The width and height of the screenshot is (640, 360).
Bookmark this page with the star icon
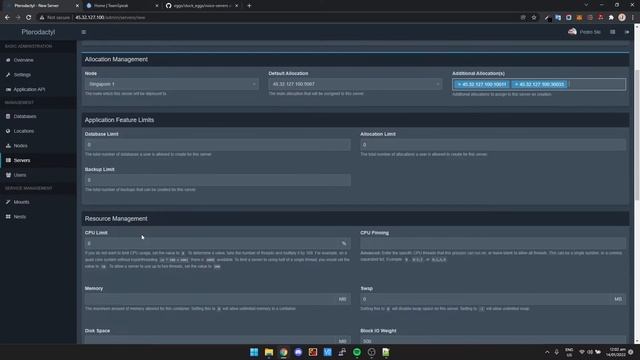tap(534, 18)
